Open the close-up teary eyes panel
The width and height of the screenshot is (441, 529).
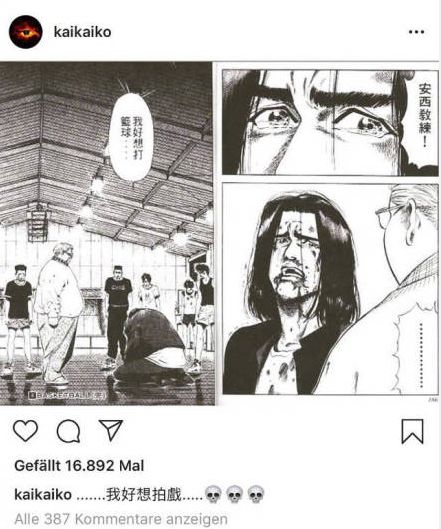(330, 122)
